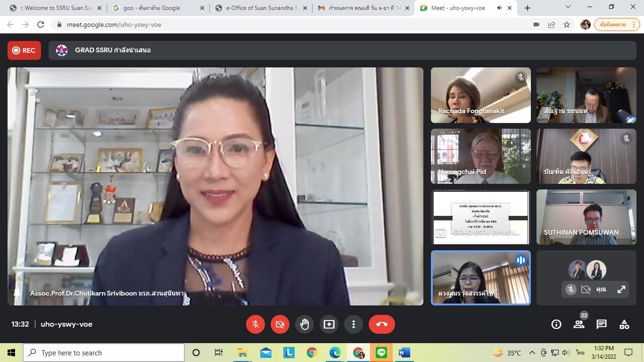Open the Chrome tab search dropdown

(568, 7)
